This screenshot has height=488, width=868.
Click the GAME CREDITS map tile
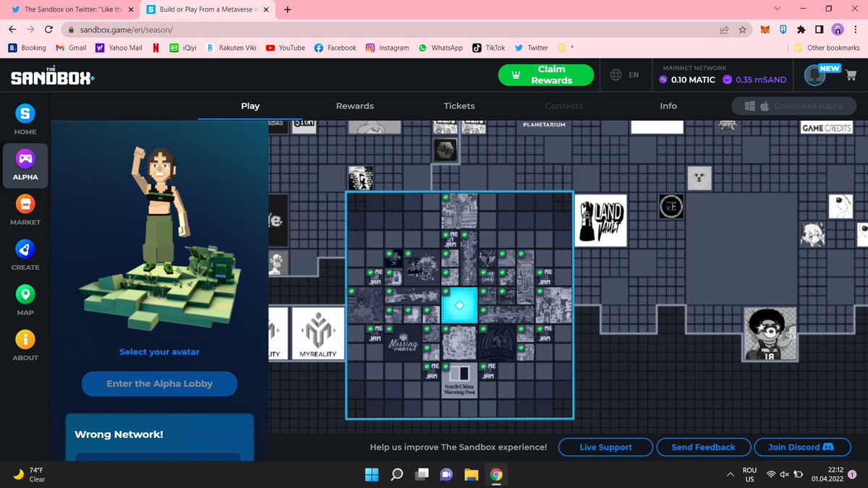tap(827, 127)
